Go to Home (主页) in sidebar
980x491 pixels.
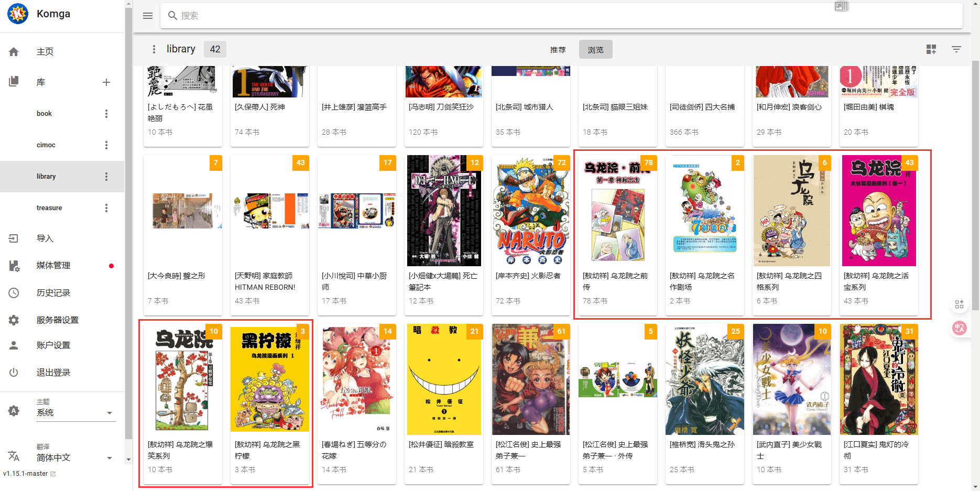coord(45,51)
